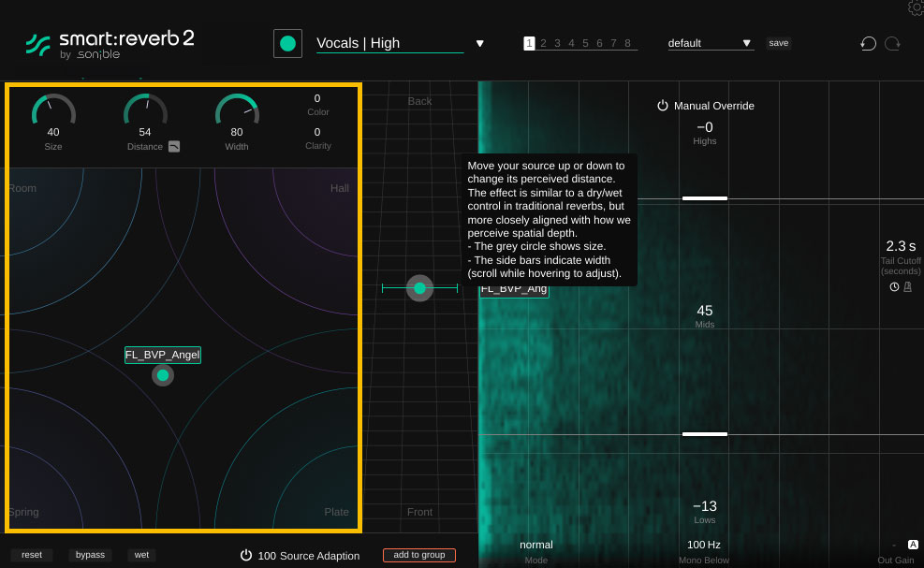This screenshot has width=924, height=568.
Task: Click the Mids value 45
Action: [705, 311]
